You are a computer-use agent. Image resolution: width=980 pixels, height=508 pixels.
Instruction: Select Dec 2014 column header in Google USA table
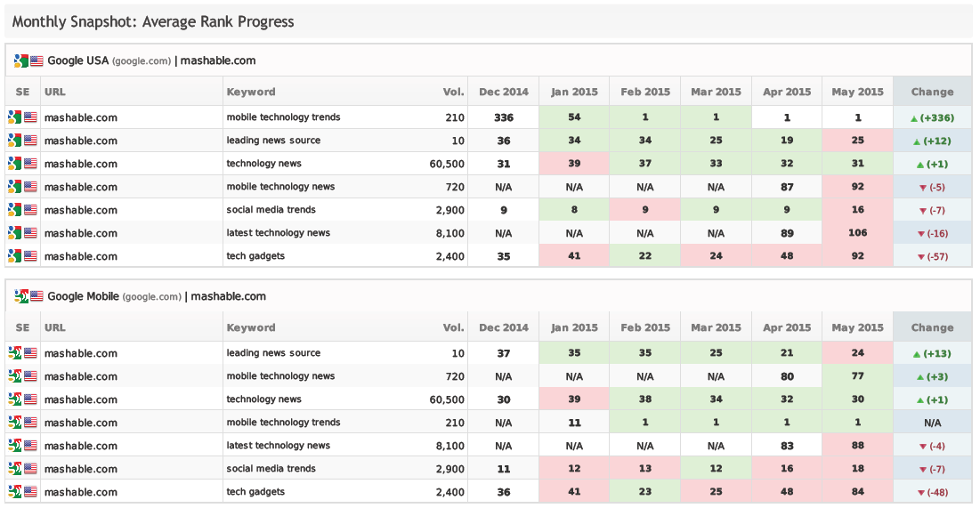pos(503,92)
